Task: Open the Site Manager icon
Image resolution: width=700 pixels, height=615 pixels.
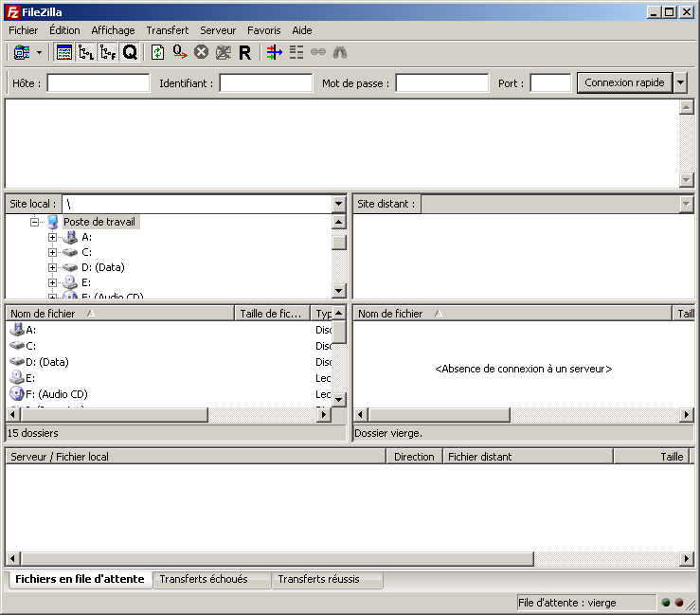Action: pos(22,52)
